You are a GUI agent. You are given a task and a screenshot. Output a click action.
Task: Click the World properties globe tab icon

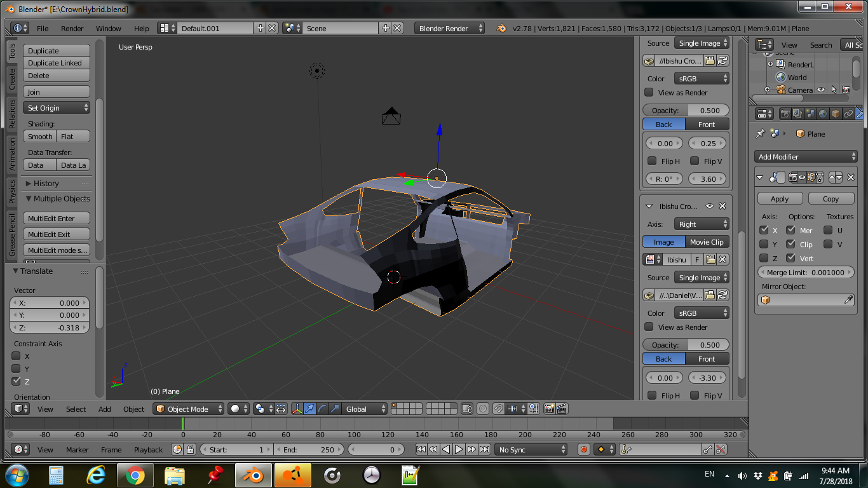823,114
